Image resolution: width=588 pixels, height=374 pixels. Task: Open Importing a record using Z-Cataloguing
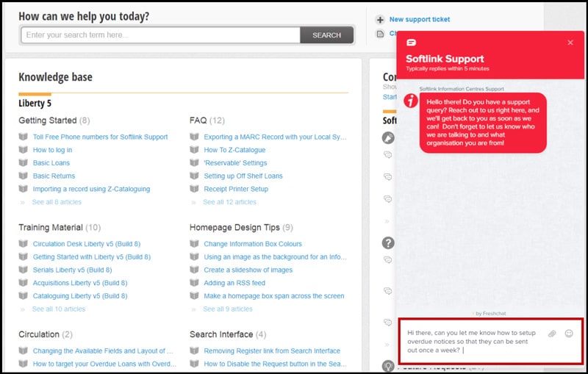91,189
